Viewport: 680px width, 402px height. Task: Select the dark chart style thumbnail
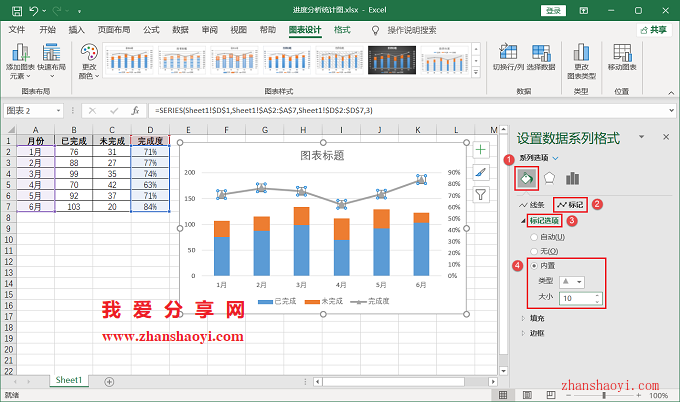click(x=392, y=60)
